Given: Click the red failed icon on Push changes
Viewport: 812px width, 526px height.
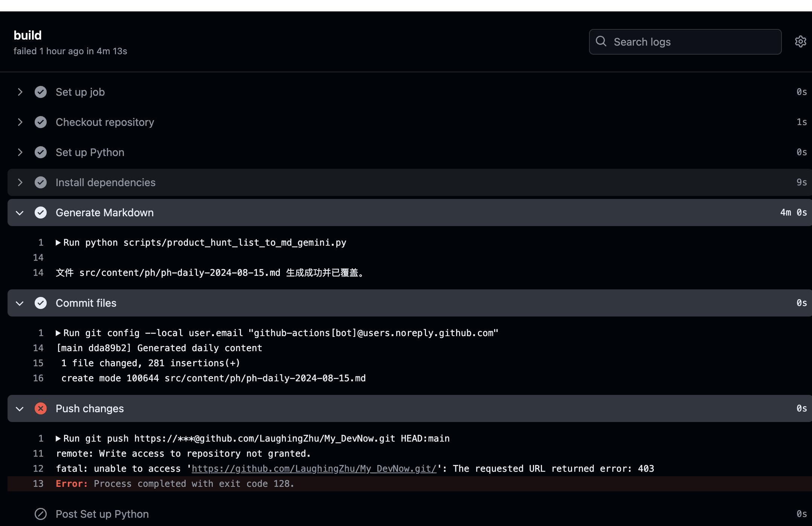Looking at the screenshot, I should pyautogui.click(x=41, y=408).
